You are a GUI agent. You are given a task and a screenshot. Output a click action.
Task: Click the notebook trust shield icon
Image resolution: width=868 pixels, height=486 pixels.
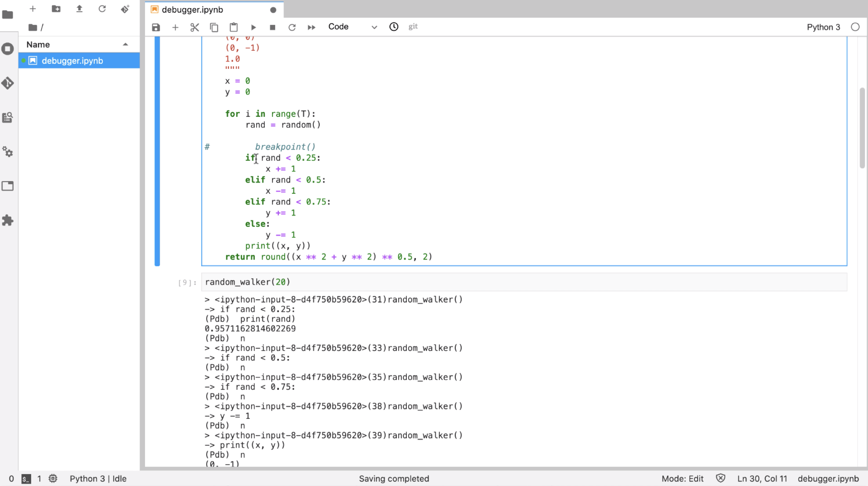(720, 478)
